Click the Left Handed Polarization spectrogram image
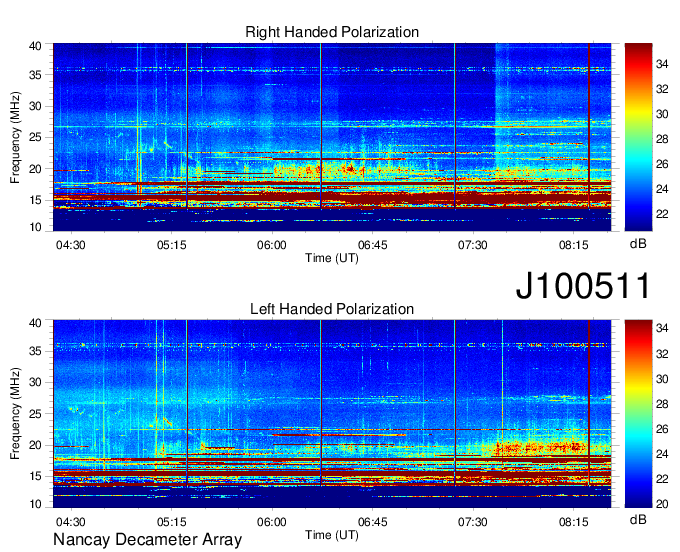The image size is (680, 552). 332,414
